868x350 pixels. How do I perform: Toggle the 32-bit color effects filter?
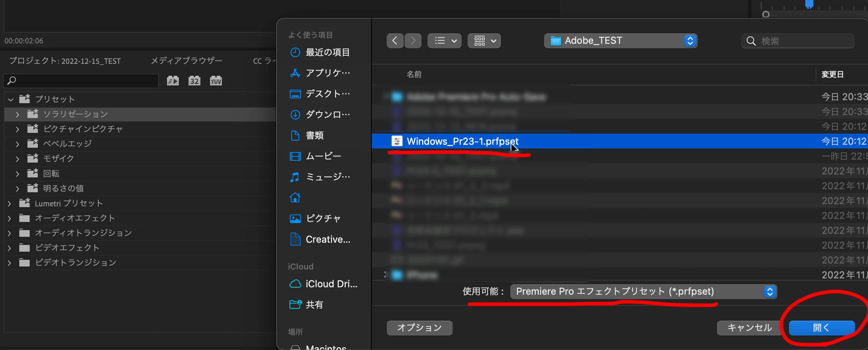(x=194, y=81)
